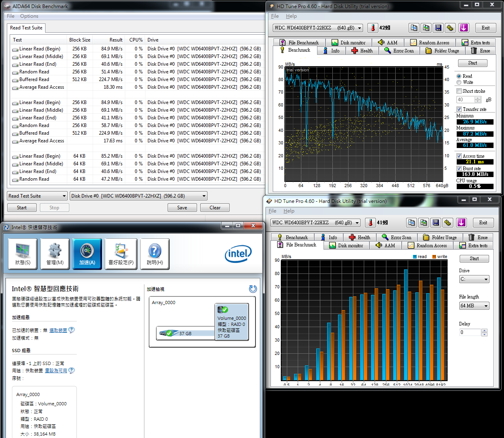Toggle the Access time checkbox
The height and width of the screenshot is (438, 504).
click(x=459, y=156)
